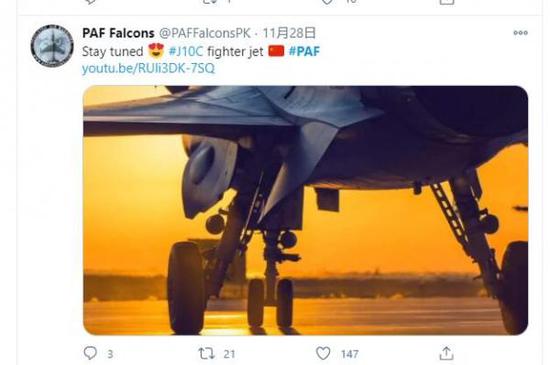Share the previous tweet above
Image resolution: width=550 pixels, height=365 pixels.
point(447,2)
